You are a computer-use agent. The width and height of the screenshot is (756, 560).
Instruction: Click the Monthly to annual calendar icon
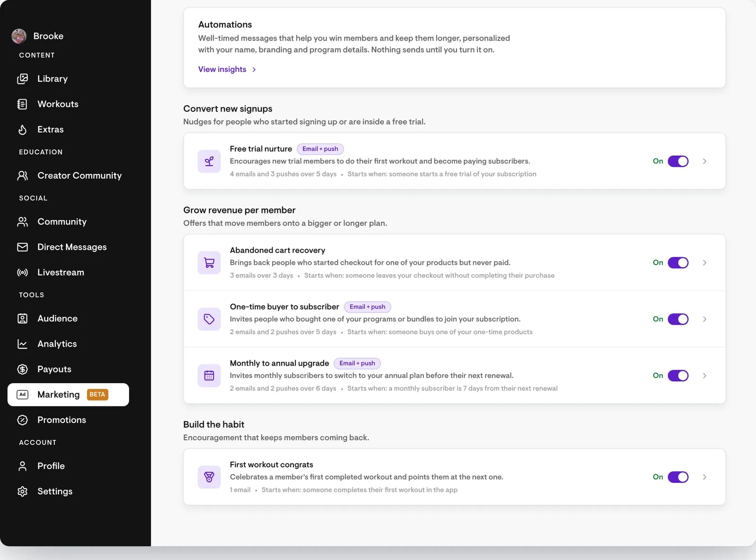209,376
